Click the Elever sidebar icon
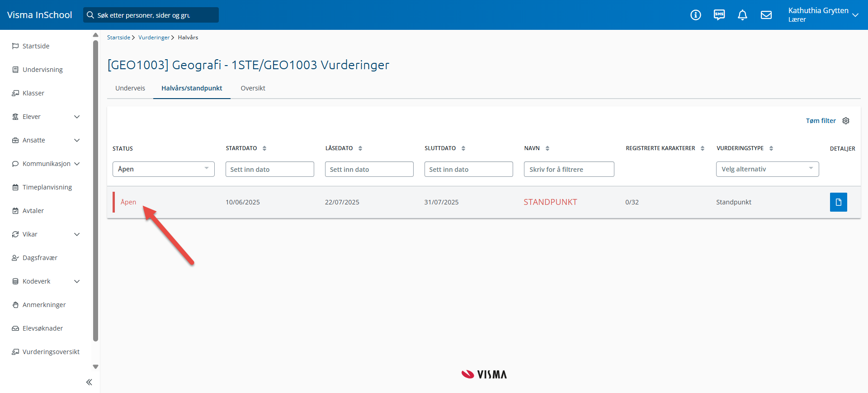868x393 pixels. click(x=15, y=117)
